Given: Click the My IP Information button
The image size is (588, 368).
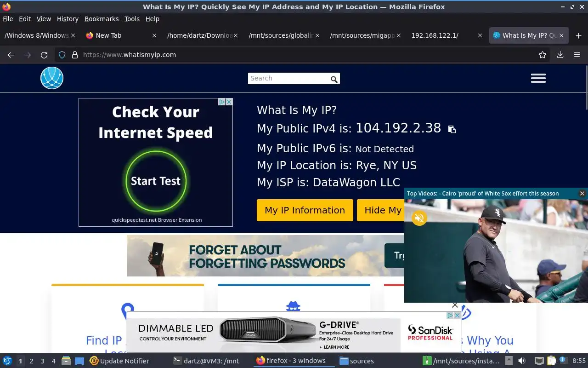Looking at the screenshot, I should pos(305,210).
